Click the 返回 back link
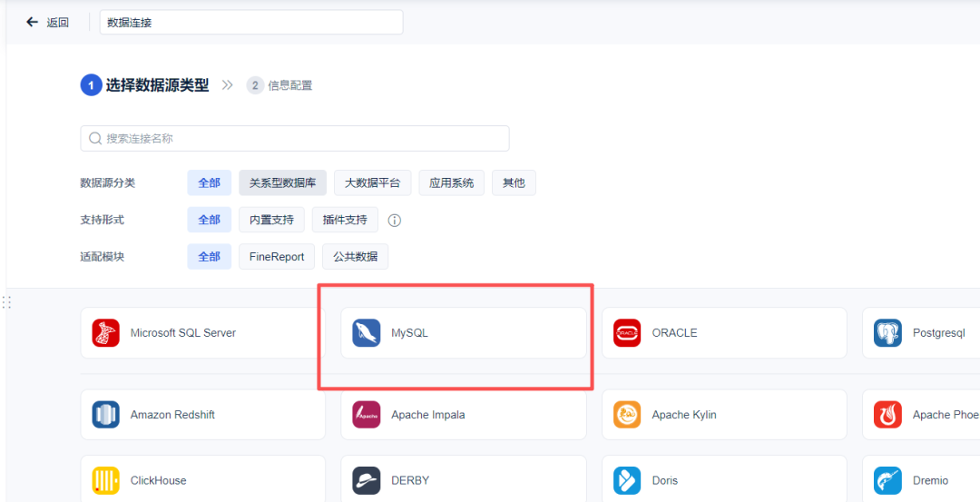 pos(57,23)
